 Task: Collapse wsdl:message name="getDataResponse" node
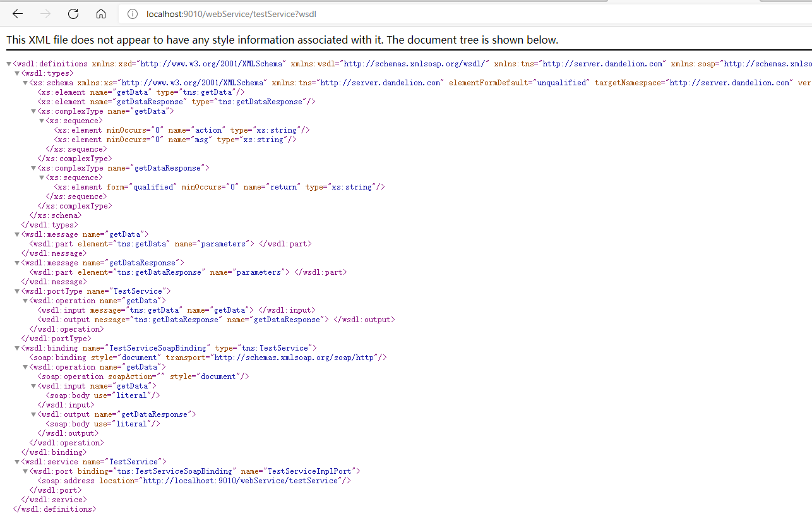[x=17, y=263]
